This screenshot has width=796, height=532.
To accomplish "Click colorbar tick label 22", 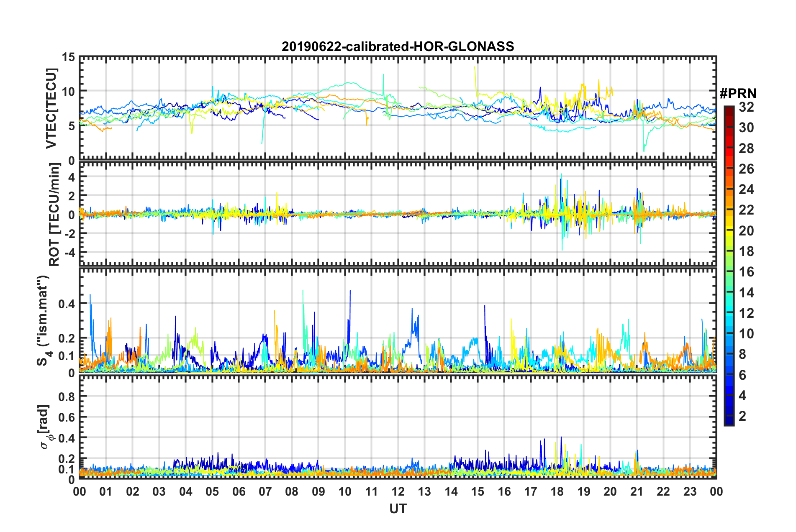I will 746,210.
